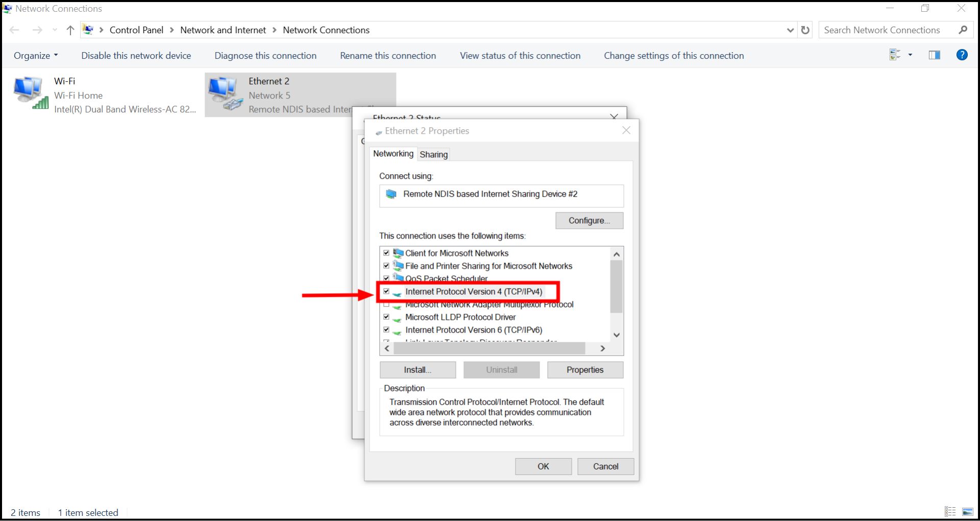Open the Organize dropdown
The width and height of the screenshot is (980, 521).
point(35,55)
